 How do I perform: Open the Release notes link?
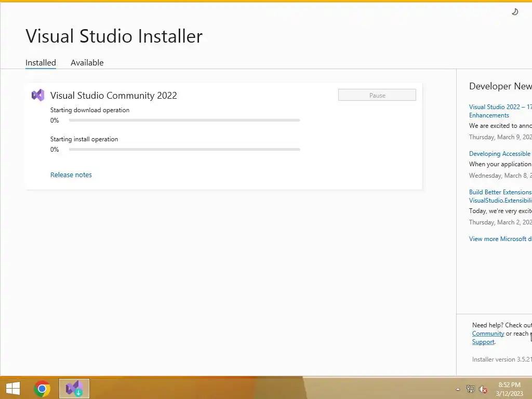click(x=71, y=175)
